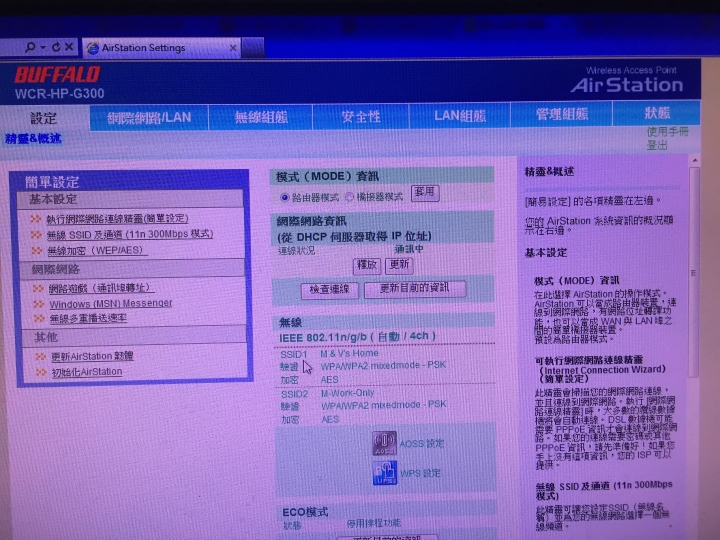
Task: Click SSID2 name M-Work-Only
Action: tap(348, 394)
